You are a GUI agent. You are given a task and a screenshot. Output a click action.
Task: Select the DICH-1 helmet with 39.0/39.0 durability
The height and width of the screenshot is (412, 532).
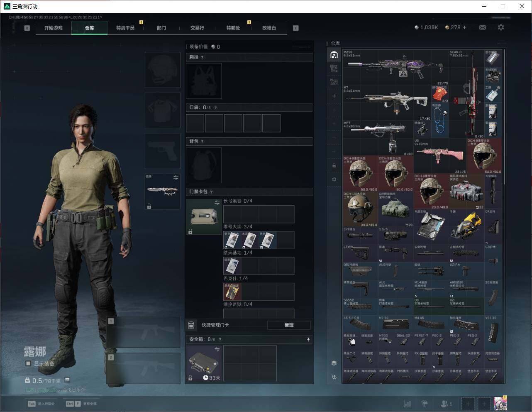(x=360, y=209)
